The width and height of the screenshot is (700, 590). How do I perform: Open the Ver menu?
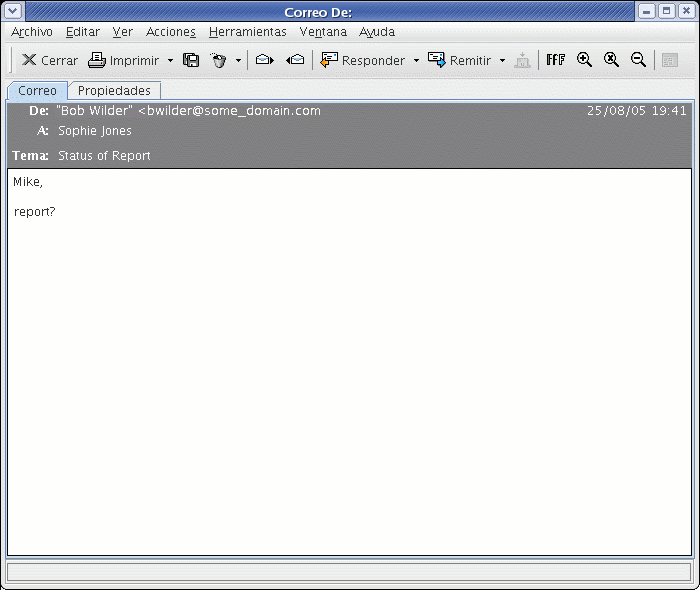(122, 32)
